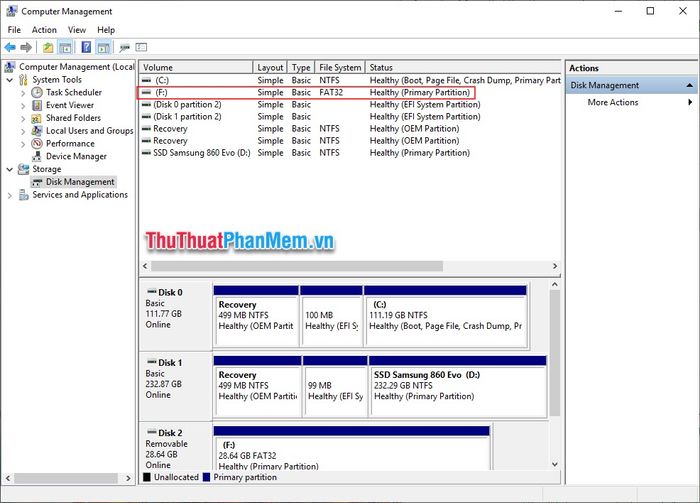Click the disk view vertical scrollbar
Viewport: 700px width, 503px height.
(x=555, y=353)
